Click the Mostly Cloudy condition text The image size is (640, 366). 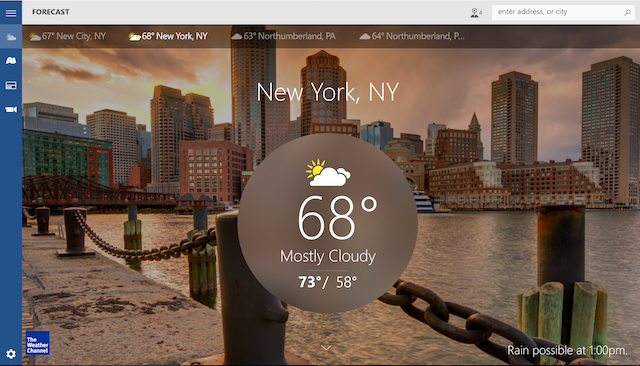[x=328, y=257]
